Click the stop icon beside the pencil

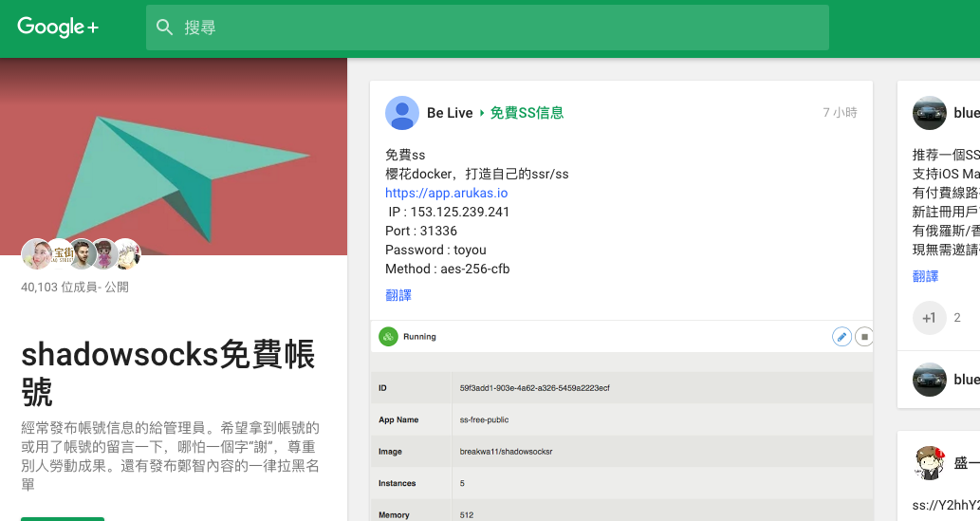(863, 337)
